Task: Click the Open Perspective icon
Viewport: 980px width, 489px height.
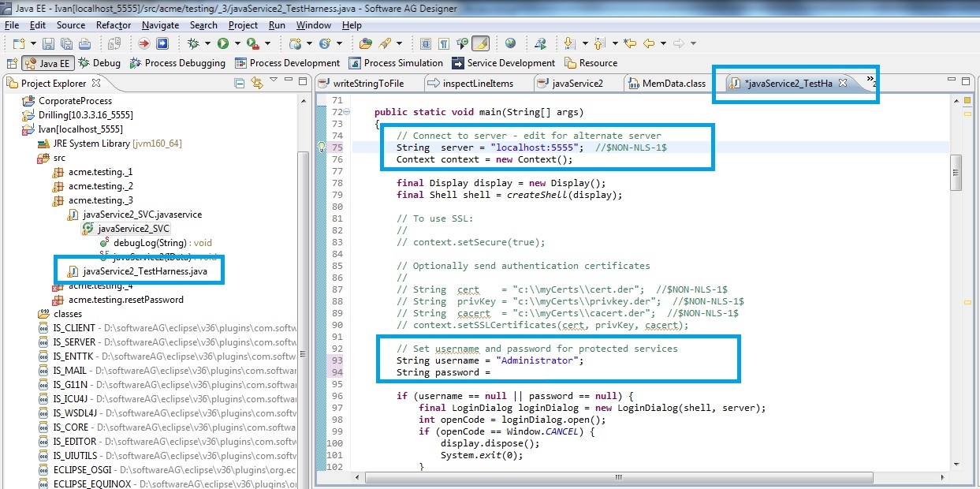Action: pyautogui.click(x=12, y=63)
